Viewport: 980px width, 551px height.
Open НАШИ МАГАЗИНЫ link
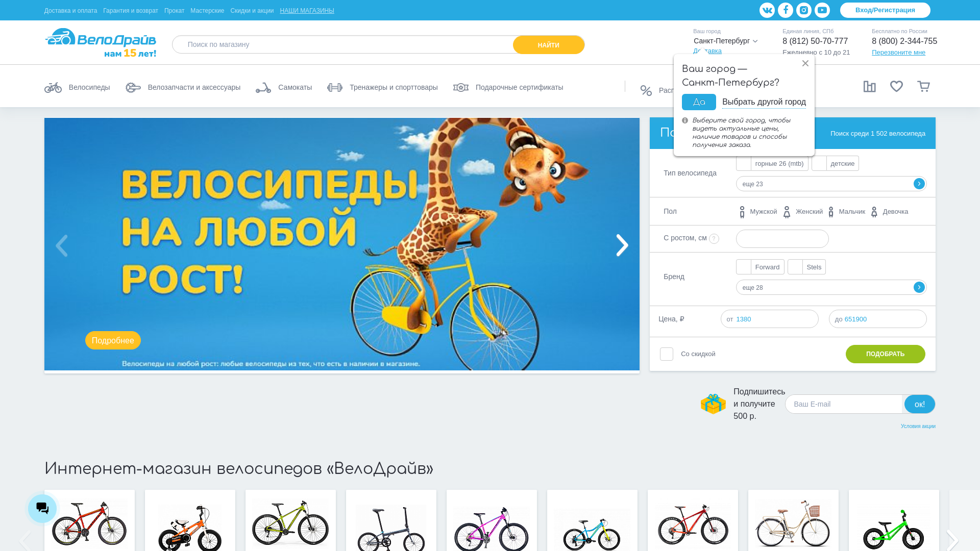point(307,11)
